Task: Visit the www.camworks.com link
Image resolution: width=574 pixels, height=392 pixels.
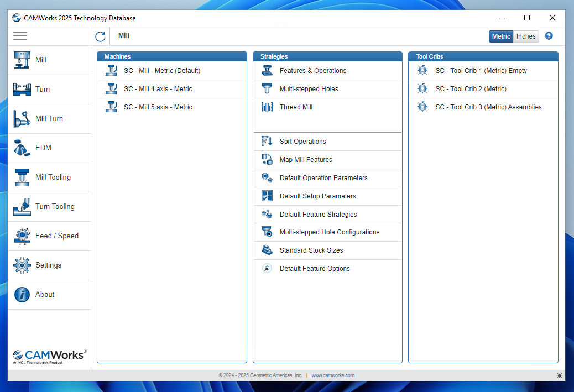Action: (333, 375)
